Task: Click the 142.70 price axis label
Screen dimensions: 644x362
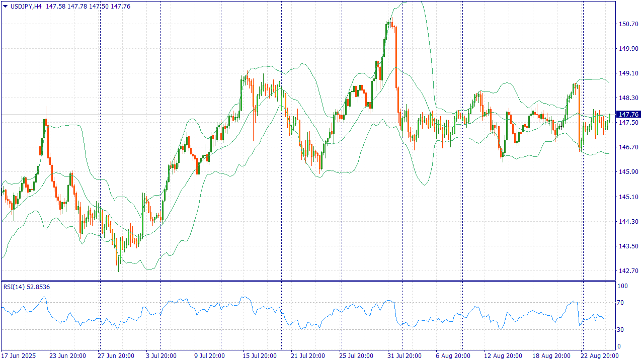Action: [628, 271]
